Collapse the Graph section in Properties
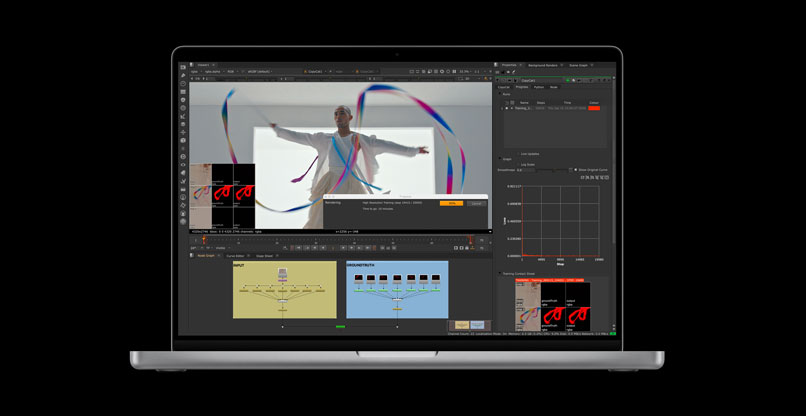This screenshot has width=806, height=416. pos(500,159)
